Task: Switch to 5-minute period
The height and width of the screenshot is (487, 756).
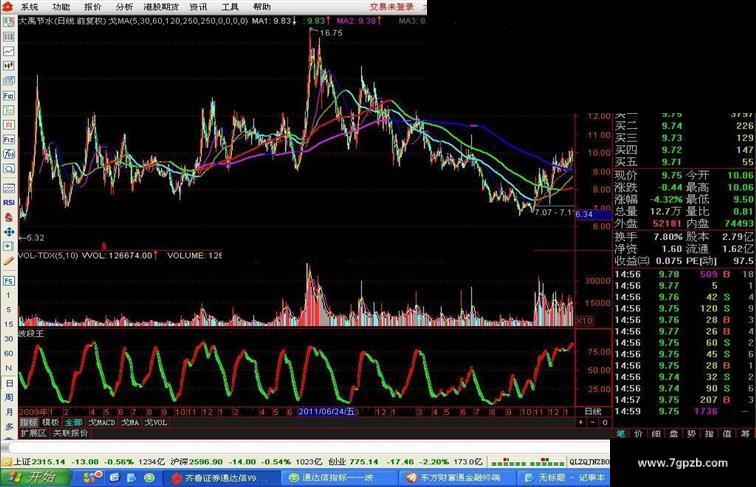Action: pyautogui.click(x=9, y=310)
